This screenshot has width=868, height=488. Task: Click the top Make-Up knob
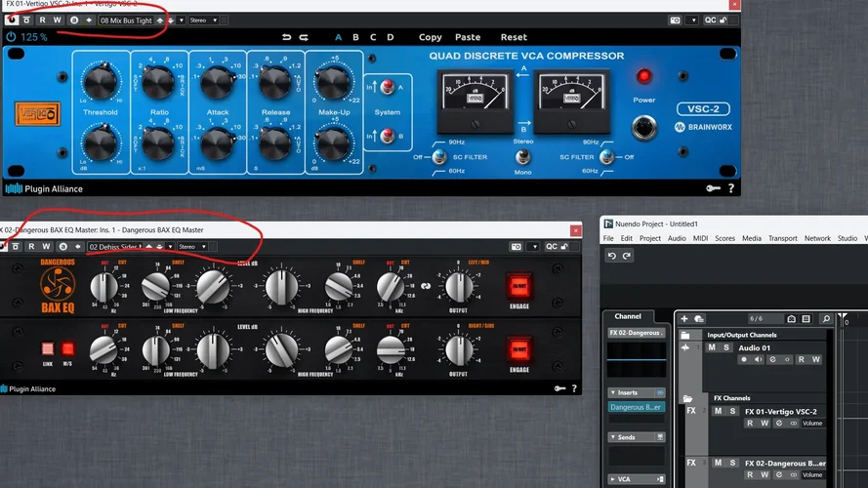click(333, 82)
